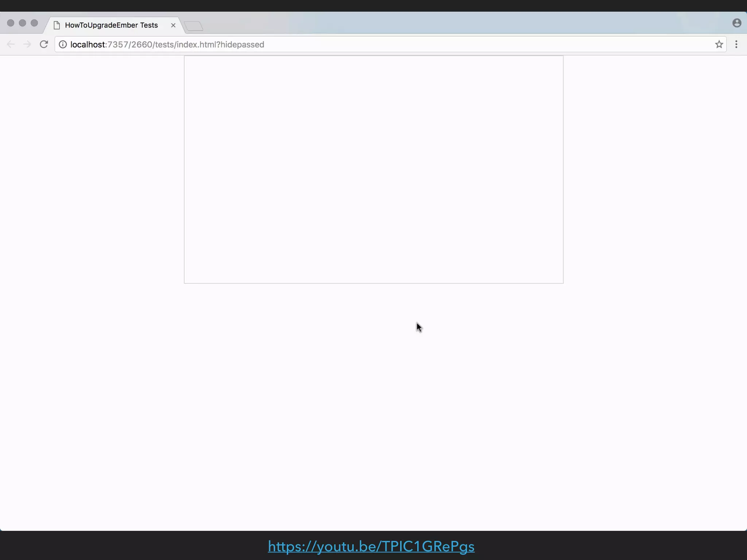747x560 pixels.
Task: Select the HowToUpgradeEmber Tests tab
Action: (111, 25)
